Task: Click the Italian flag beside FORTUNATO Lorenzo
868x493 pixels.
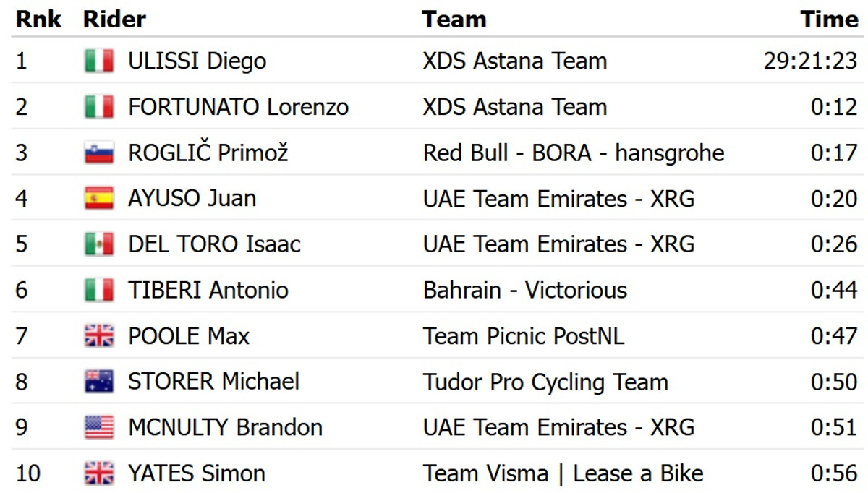Action: coord(99,107)
